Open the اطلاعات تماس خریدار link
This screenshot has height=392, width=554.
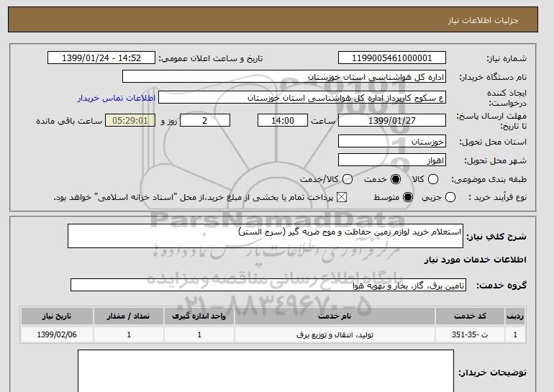click(x=117, y=98)
